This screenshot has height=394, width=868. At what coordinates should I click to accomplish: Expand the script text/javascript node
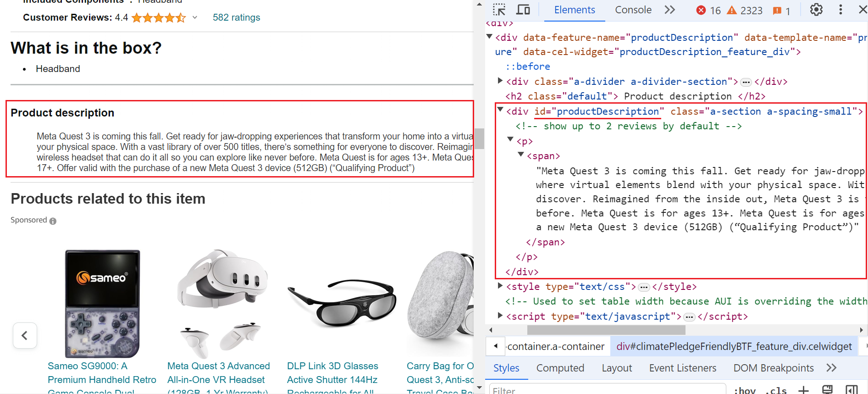pyautogui.click(x=500, y=316)
